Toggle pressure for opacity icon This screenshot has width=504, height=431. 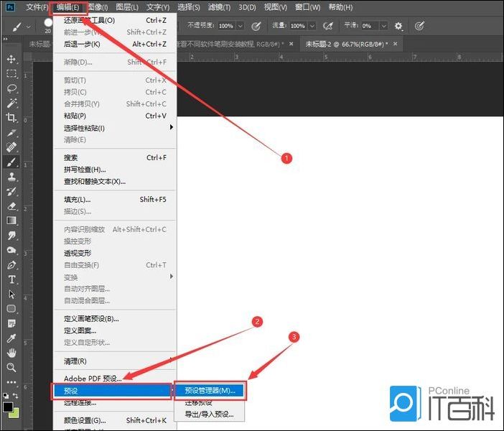click(x=256, y=26)
